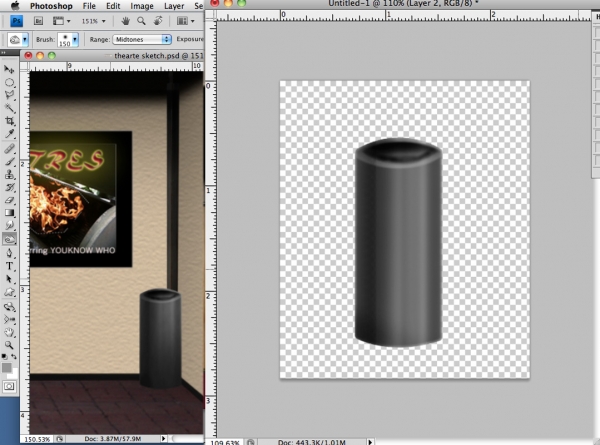Select the Pen tool
This screenshot has height=445, width=600.
(x=9, y=253)
